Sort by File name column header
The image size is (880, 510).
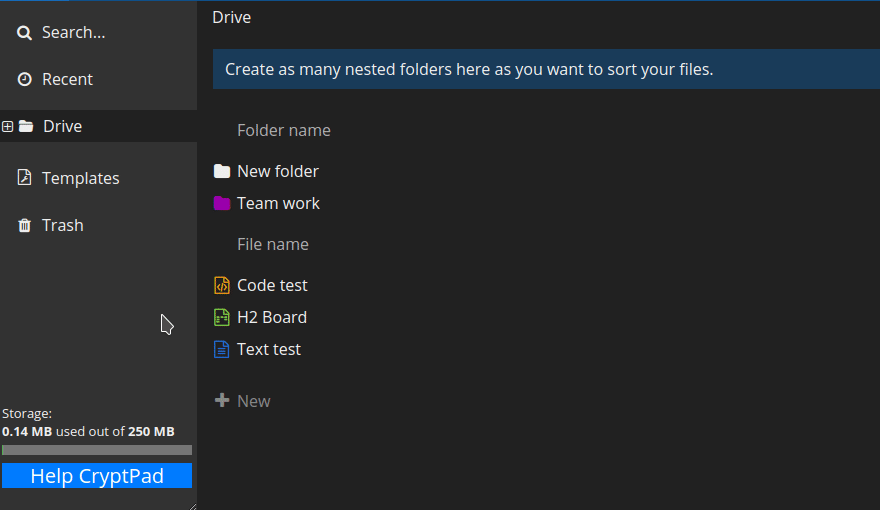coord(272,244)
